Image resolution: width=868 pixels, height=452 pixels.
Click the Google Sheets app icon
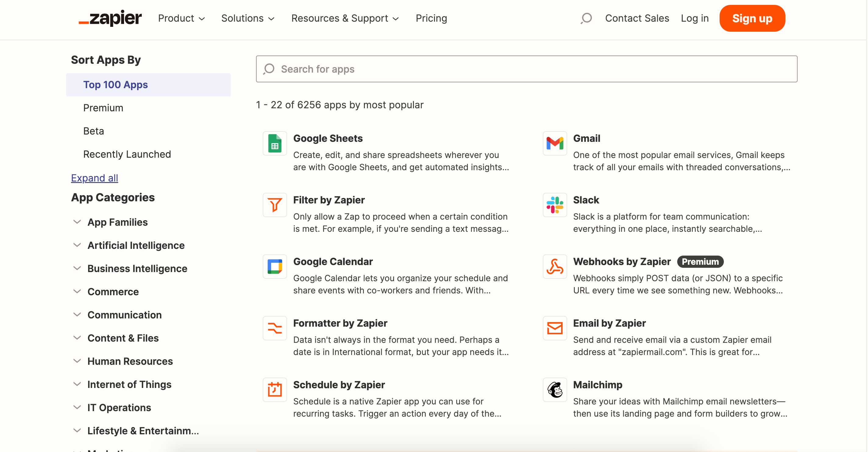(275, 143)
